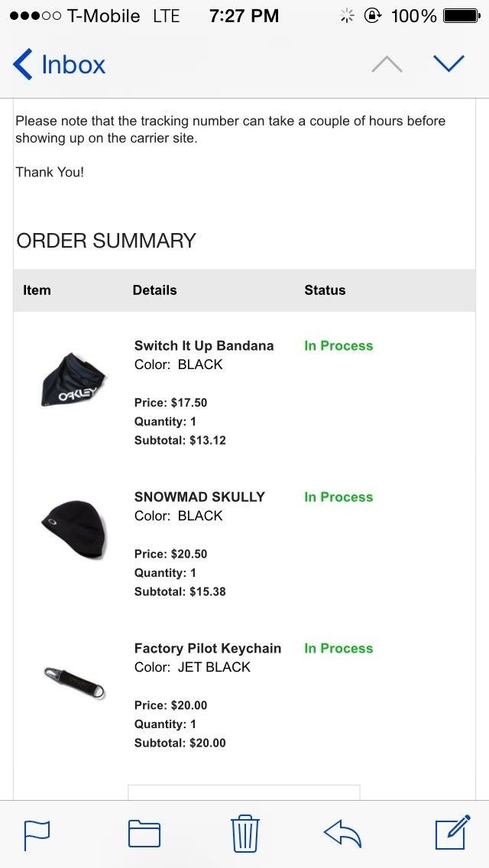Tap the Switch It Up Bandana image
Screen dimensions: 489x868
click(73, 380)
